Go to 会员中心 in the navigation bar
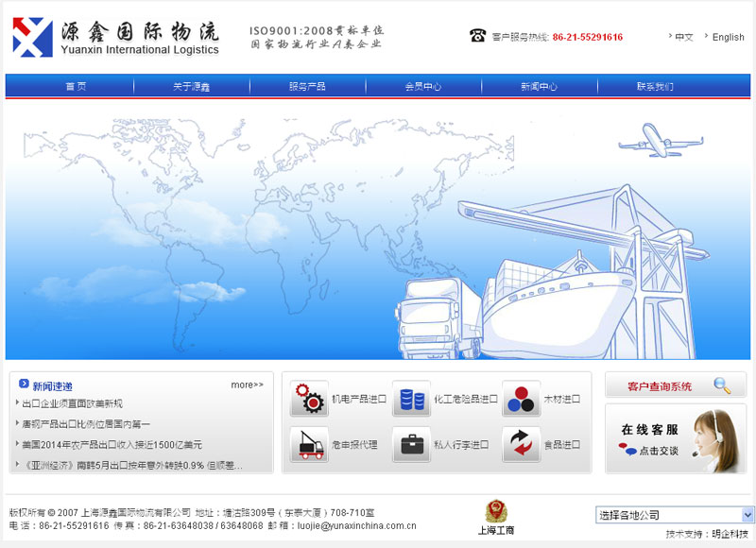The image size is (756, 548). click(x=422, y=84)
